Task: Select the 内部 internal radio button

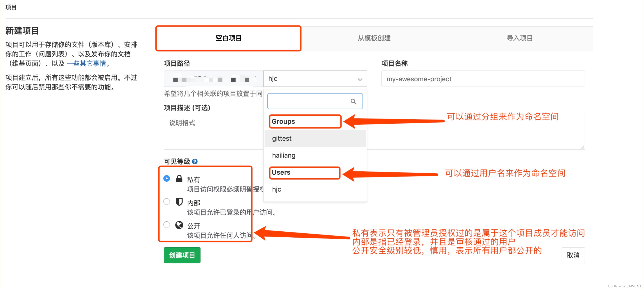Action: (x=166, y=202)
